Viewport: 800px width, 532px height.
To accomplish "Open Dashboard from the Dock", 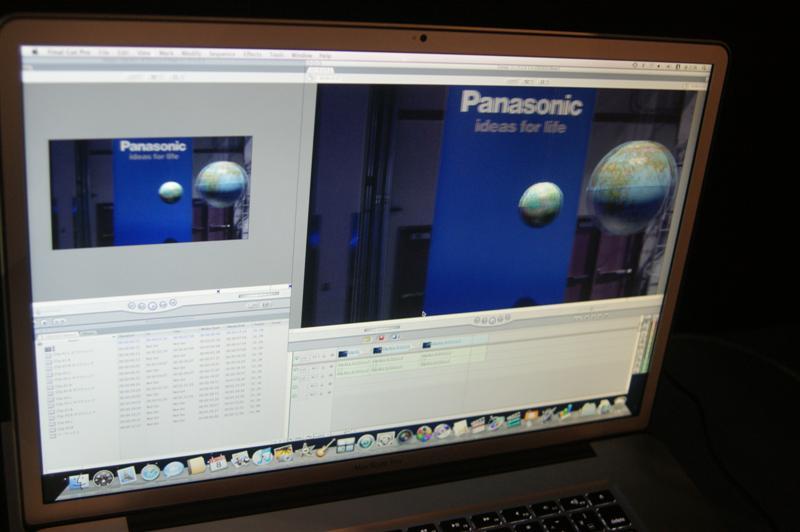I will coord(103,478).
